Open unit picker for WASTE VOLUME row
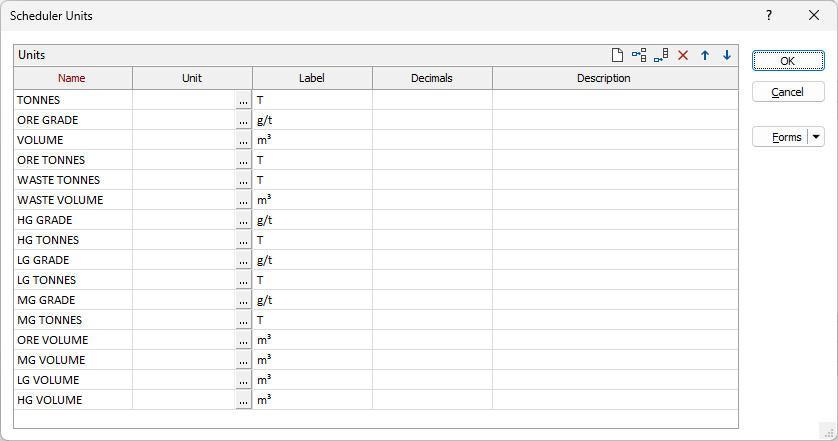This screenshot has height=441, width=838. coord(243,200)
